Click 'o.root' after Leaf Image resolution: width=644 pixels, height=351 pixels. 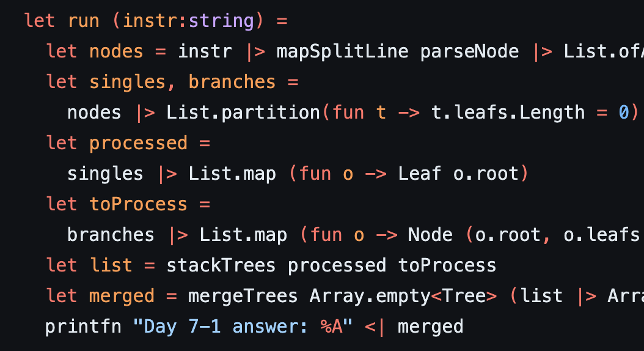[486, 174]
